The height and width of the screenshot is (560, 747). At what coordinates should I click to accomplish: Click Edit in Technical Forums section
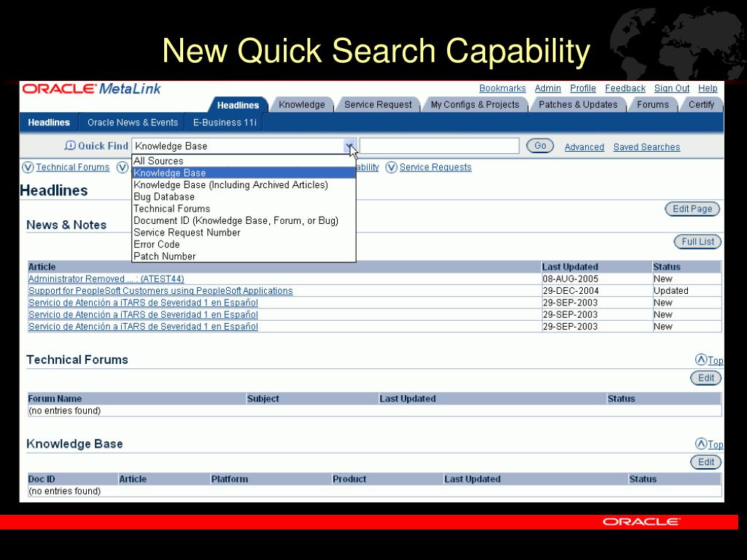coord(705,378)
